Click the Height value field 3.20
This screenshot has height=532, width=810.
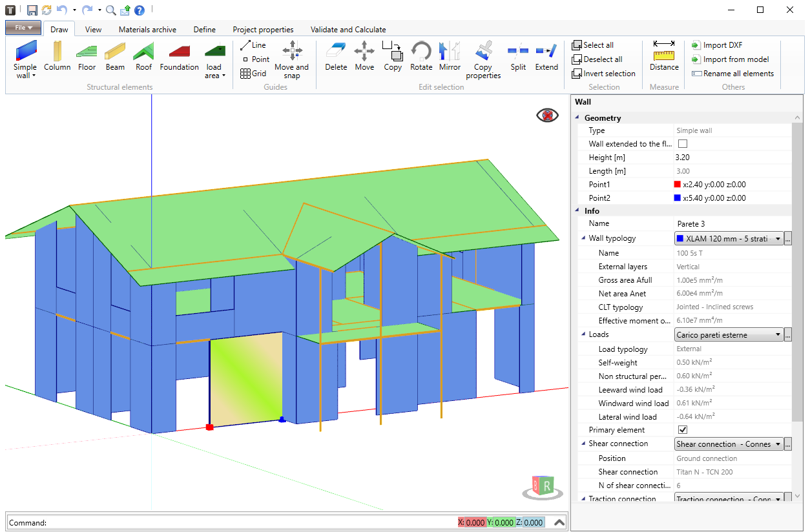point(732,158)
